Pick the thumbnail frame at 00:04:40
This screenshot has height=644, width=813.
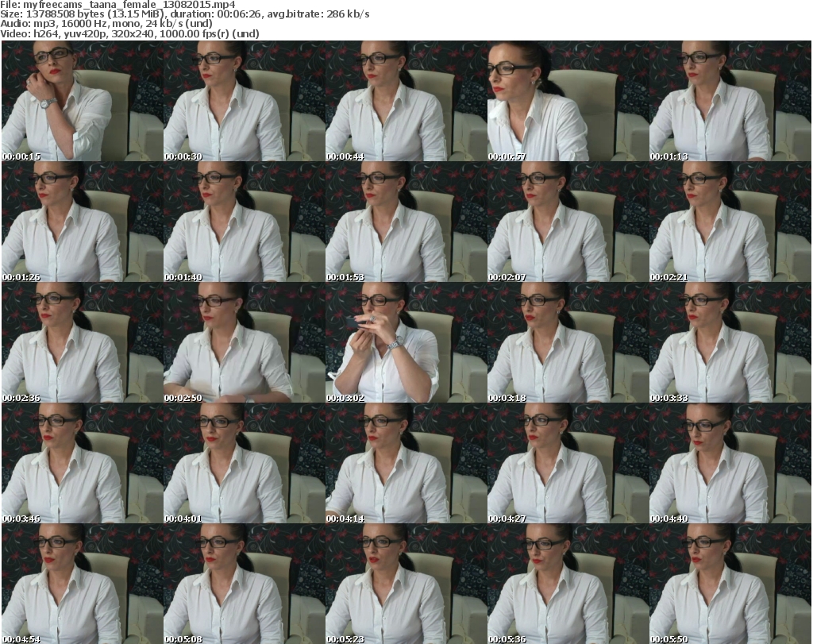tap(730, 464)
